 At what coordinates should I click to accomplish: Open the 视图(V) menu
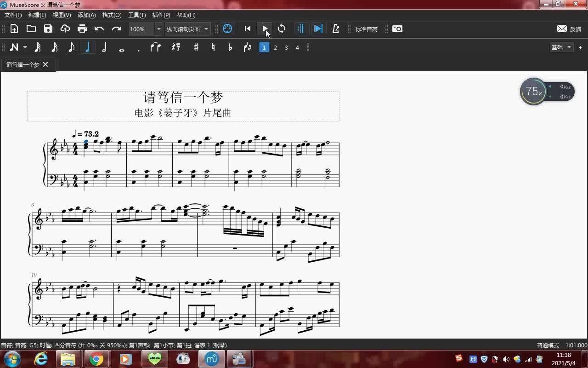click(x=62, y=15)
